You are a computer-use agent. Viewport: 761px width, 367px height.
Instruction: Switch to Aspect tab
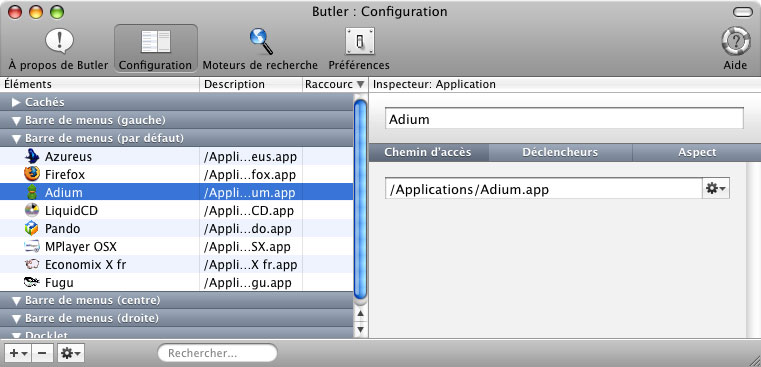click(697, 152)
